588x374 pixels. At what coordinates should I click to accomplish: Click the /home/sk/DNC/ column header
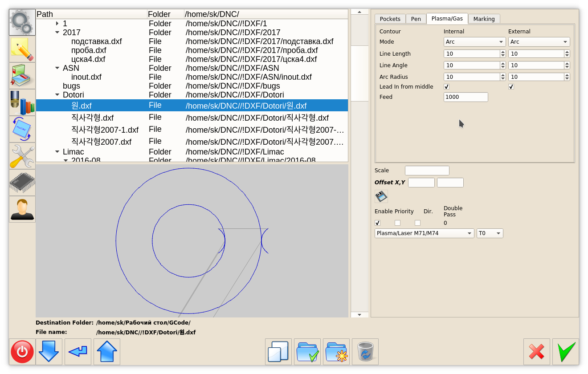pos(266,14)
